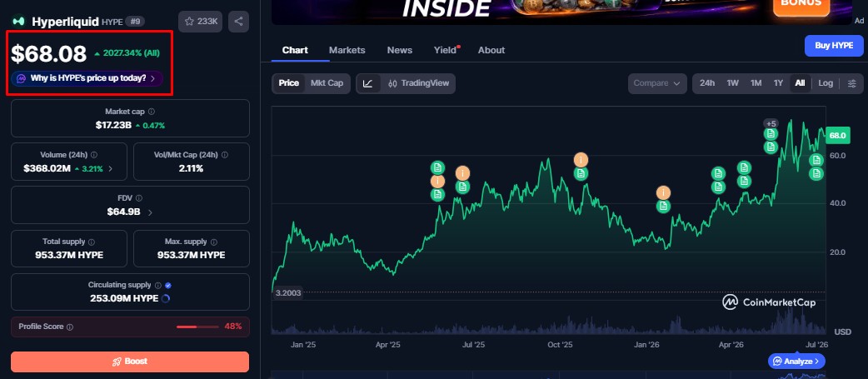
Task: Click the +5 events badge on chart
Action: pyautogui.click(x=770, y=123)
